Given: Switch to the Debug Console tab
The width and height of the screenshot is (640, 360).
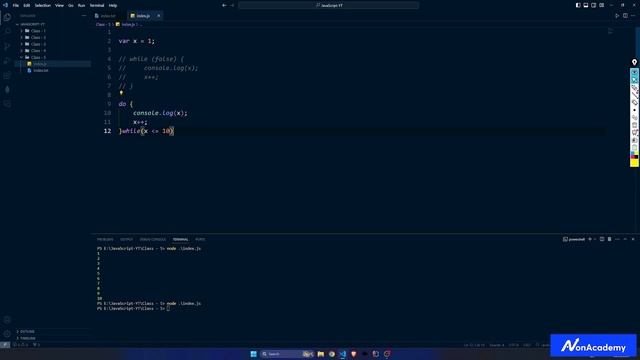Looking at the screenshot, I should click(x=153, y=239).
